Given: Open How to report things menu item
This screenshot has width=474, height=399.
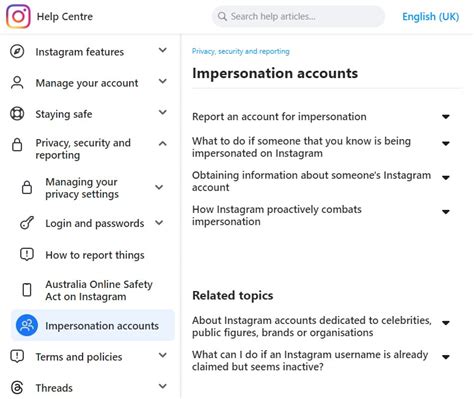Looking at the screenshot, I should (x=95, y=255).
